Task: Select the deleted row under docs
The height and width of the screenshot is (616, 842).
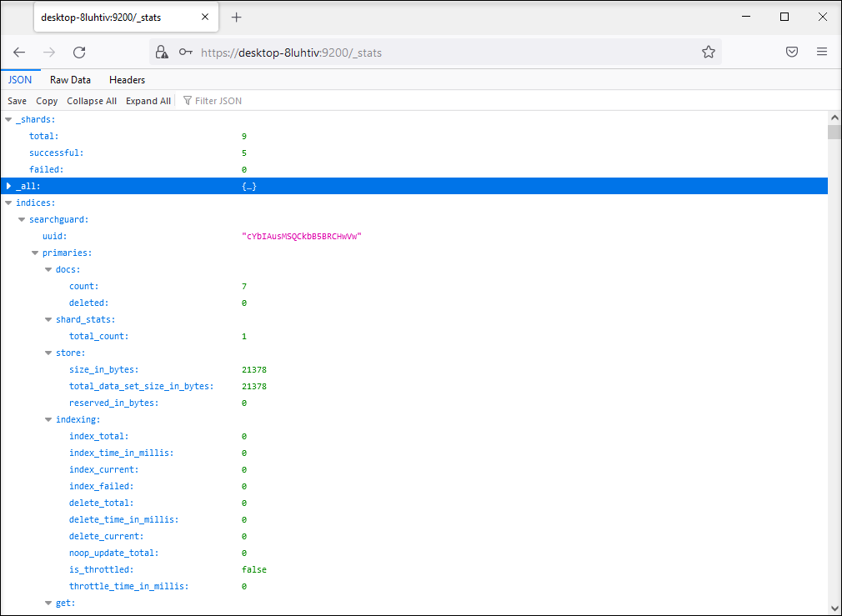Action: coord(414,303)
